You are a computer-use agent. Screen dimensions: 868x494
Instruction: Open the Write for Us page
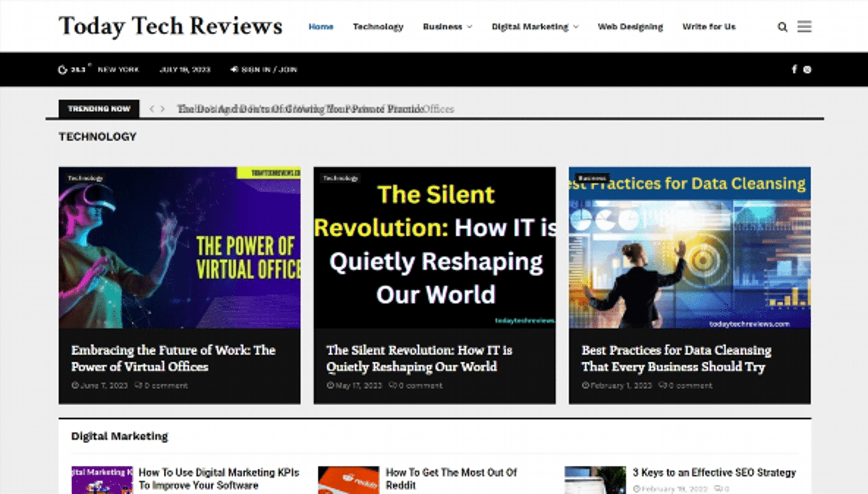click(x=709, y=27)
